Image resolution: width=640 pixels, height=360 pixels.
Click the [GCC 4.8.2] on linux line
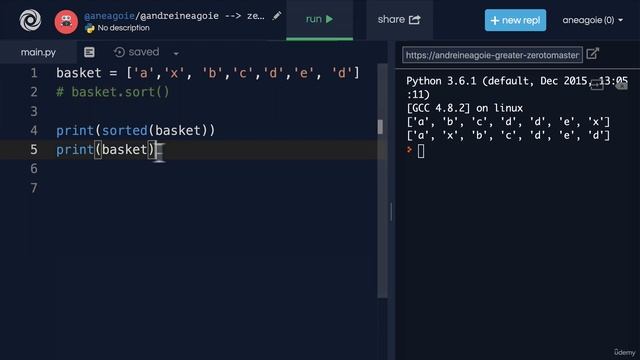464,108
